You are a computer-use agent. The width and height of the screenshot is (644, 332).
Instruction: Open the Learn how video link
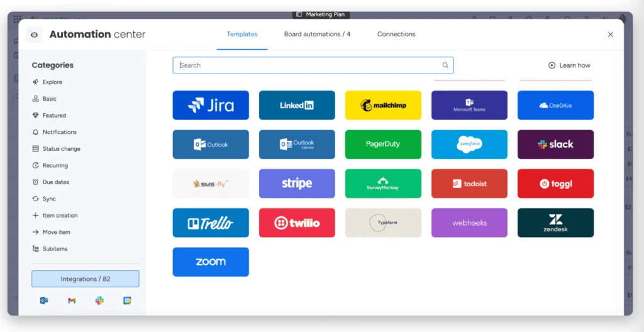[569, 65]
